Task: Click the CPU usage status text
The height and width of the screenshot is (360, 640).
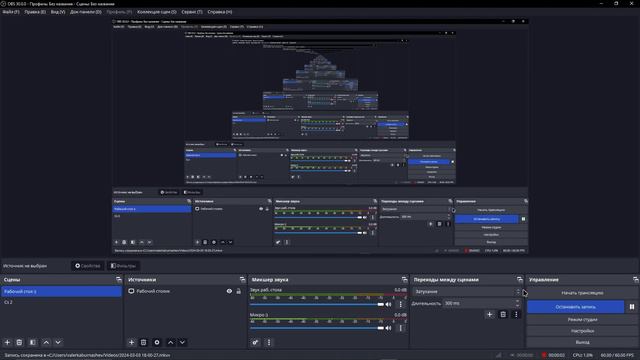Action: (582, 355)
